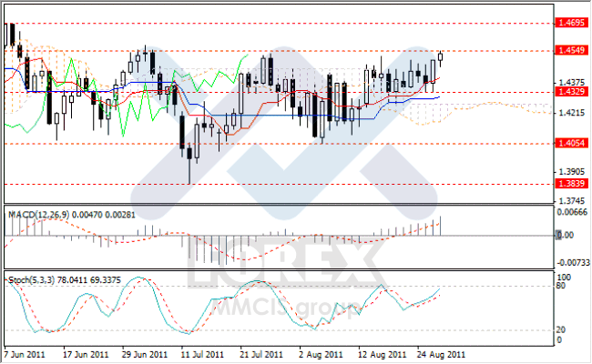Click the 24 Aug 2011 date label
The height and width of the screenshot is (364, 592).
pyautogui.click(x=441, y=355)
